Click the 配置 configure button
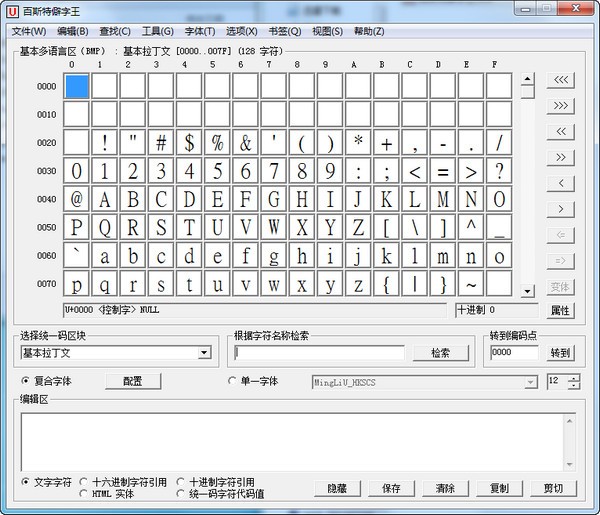The height and width of the screenshot is (515, 600). (133, 381)
